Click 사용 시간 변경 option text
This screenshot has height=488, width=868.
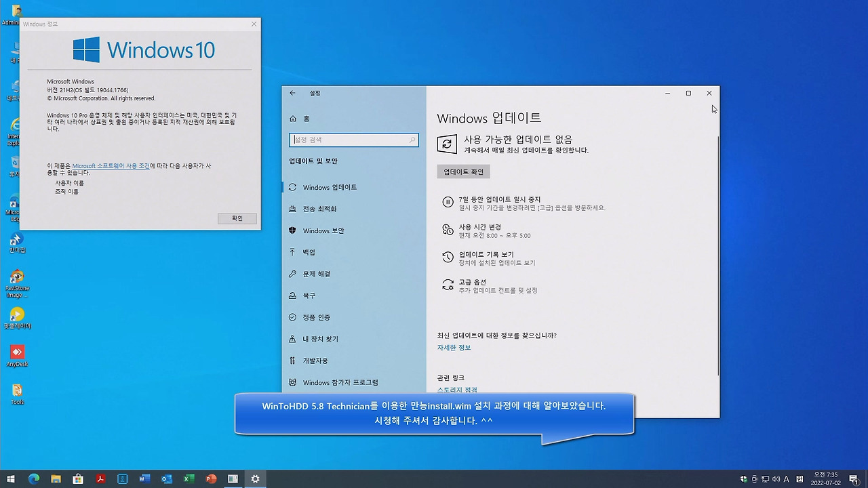point(480,227)
